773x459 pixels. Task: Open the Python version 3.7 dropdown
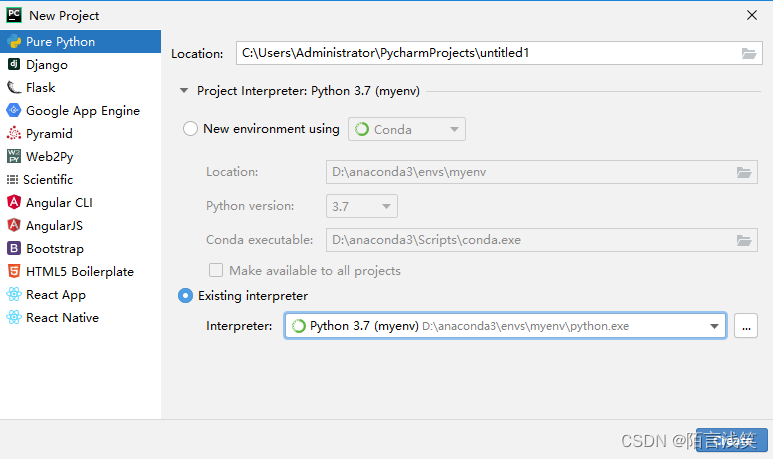click(362, 206)
